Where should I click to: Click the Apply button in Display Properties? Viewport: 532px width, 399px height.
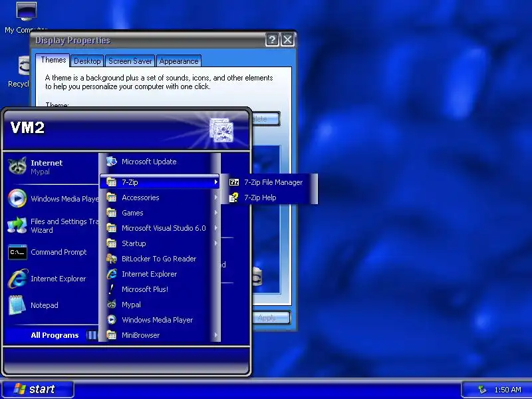click(x=271, y=318)
